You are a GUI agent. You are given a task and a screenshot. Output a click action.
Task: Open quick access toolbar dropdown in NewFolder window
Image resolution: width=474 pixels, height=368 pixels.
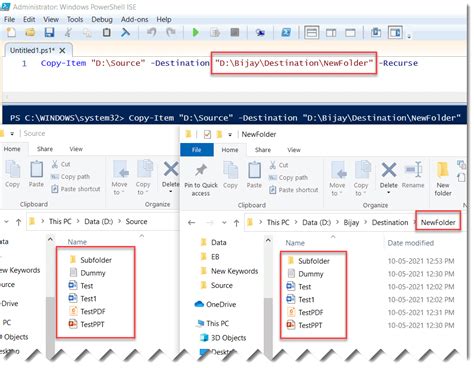tap(230, 135)
